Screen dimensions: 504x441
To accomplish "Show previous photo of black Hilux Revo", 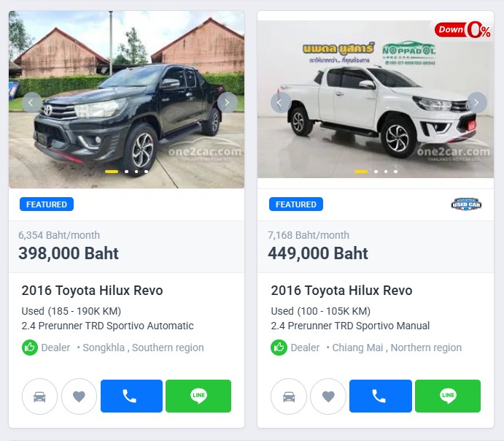I will pos(32,102).
